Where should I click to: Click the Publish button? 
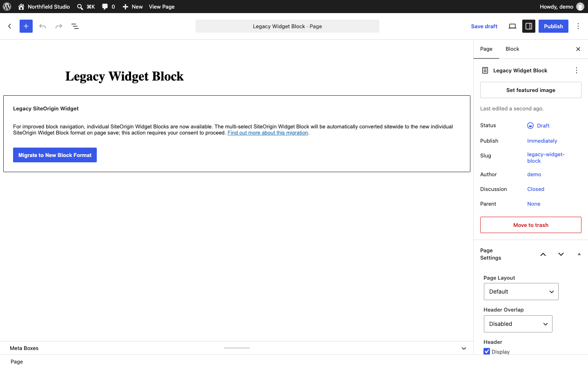point(553,26)
